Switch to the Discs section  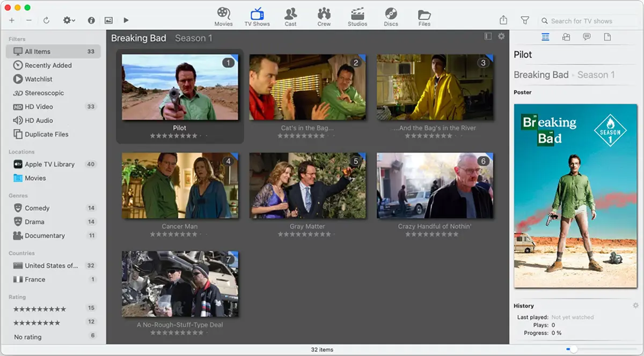(391, 17)
